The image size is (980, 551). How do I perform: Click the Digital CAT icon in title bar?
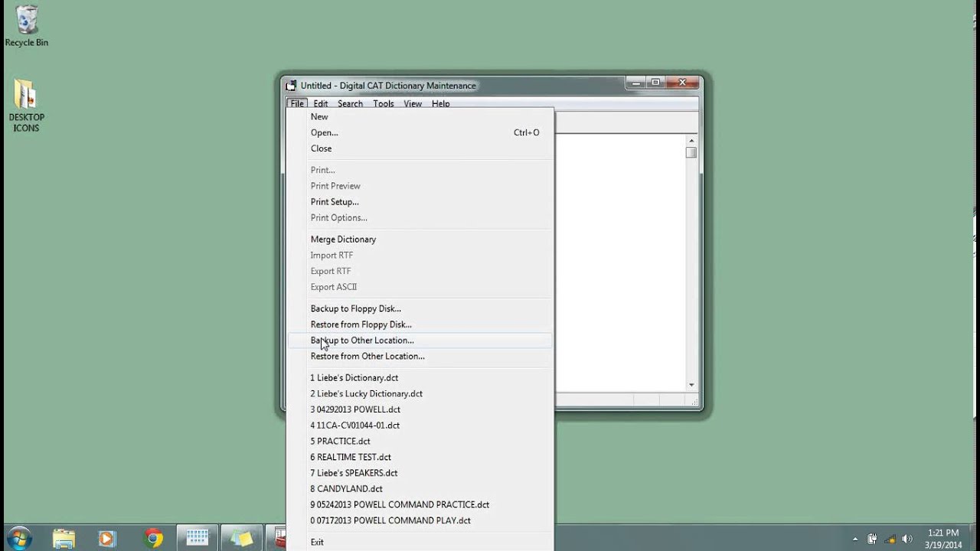click(291, 85)
